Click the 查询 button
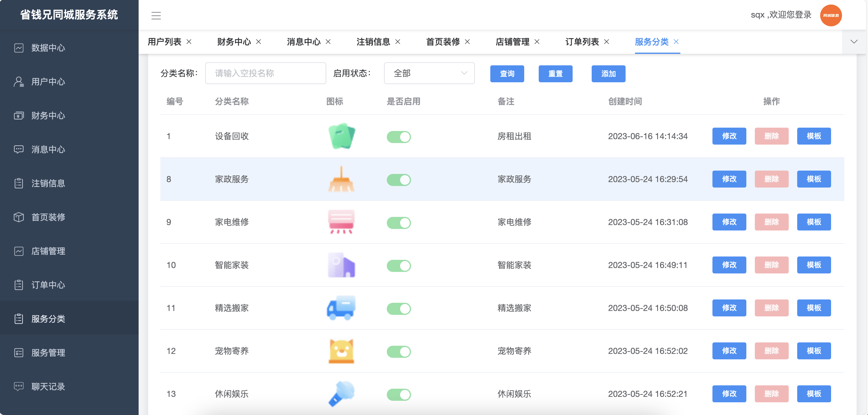Image resolution: width=868 pixels, height=415 pixels. 507,74
